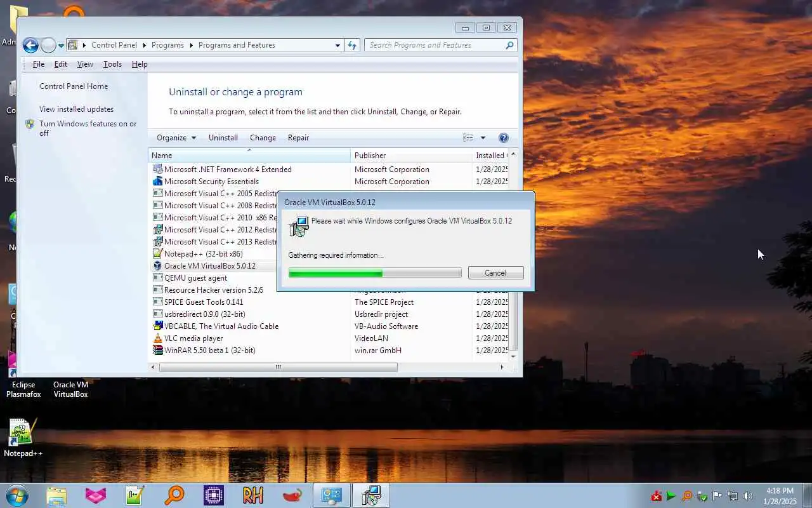Screen dimensions: 812x508
Task: Open View installed updates
Action: pos(76,109)
